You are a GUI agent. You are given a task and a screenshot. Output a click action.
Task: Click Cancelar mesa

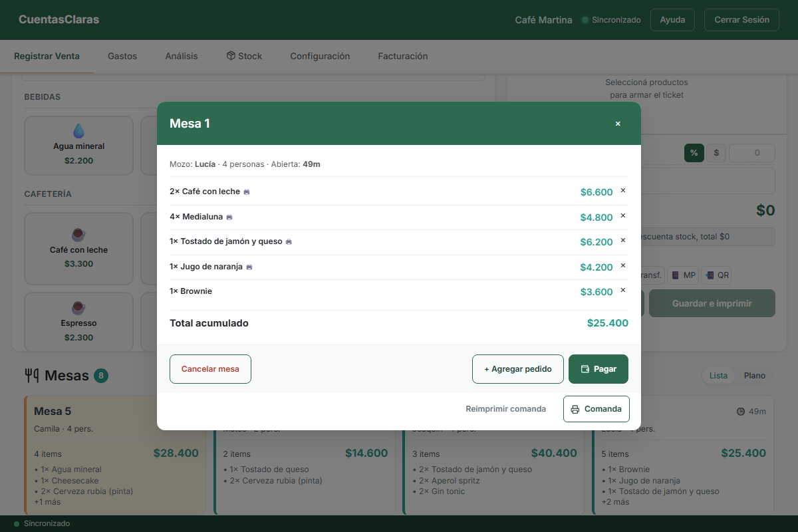point(210,369)
